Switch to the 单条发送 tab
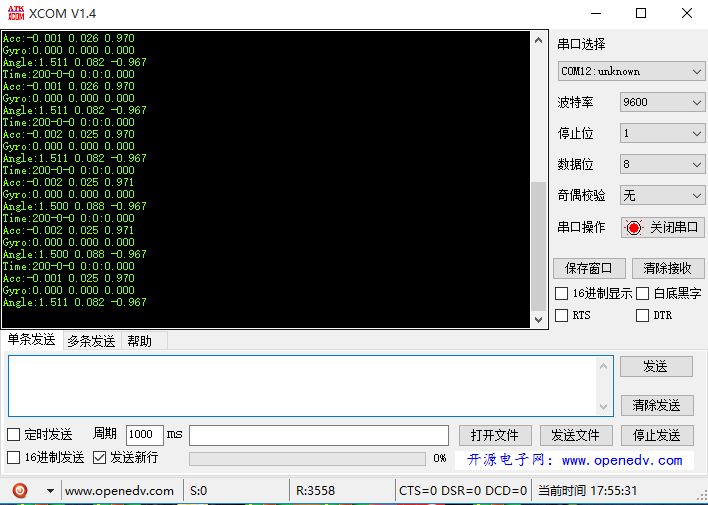This screenshot has height=505, width=708. 31,340
